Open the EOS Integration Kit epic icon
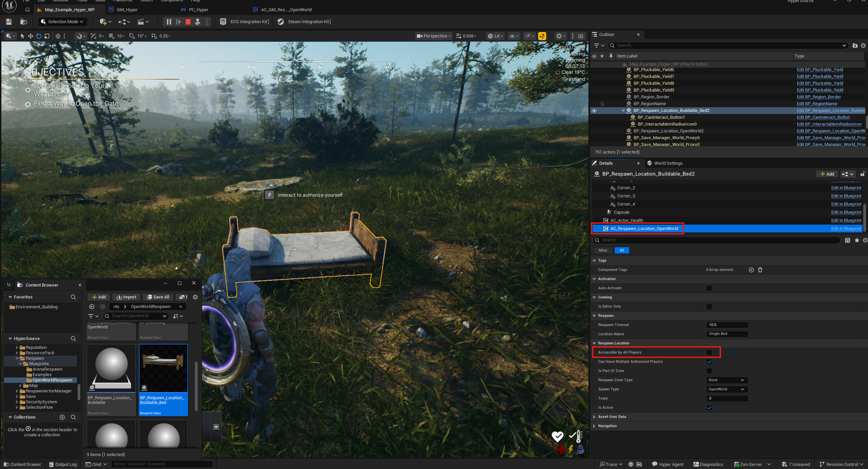Screen dimensions: 868x469 click(x=223, y=22)
